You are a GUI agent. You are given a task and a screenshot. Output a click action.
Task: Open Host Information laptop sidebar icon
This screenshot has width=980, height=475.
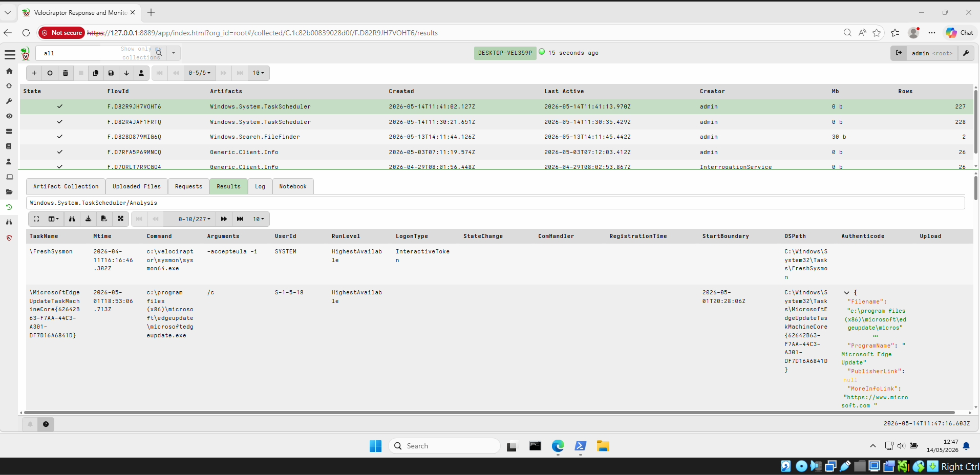(9, 177)
